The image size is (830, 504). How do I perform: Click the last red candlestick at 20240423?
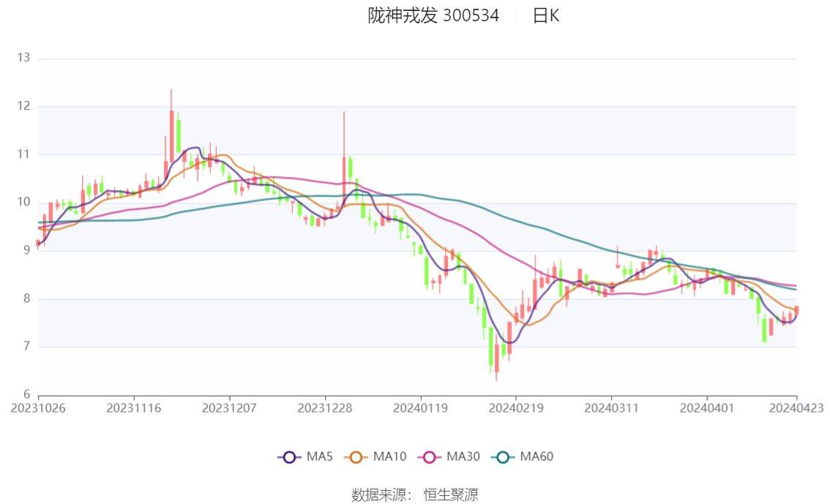click(x=796, y=310)
